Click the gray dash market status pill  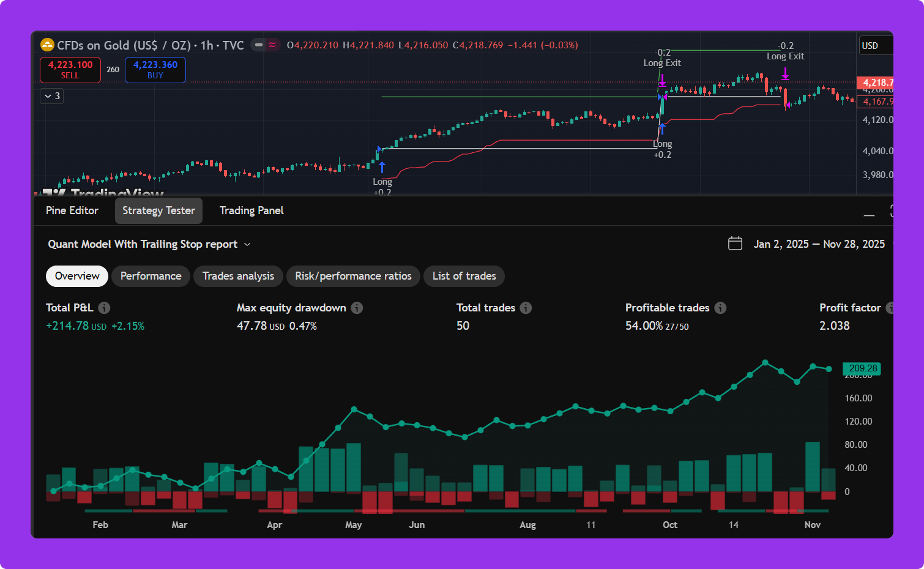click(x=259, y=45)
